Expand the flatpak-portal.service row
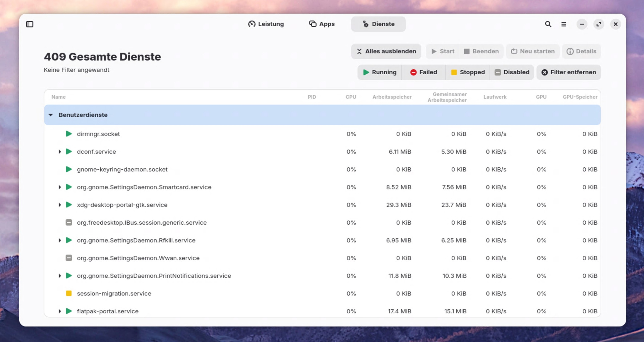This screenshot has height=342, width=644. (60, 311)
